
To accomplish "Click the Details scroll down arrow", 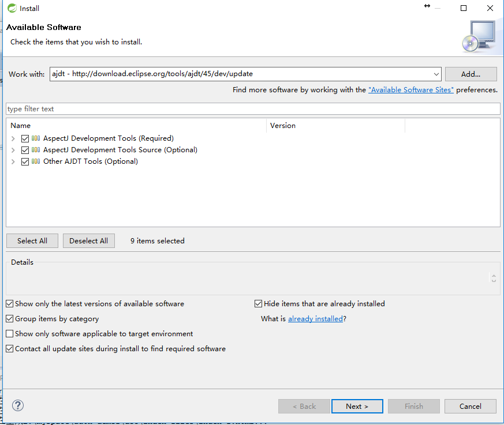I will (x=494, y=281).
